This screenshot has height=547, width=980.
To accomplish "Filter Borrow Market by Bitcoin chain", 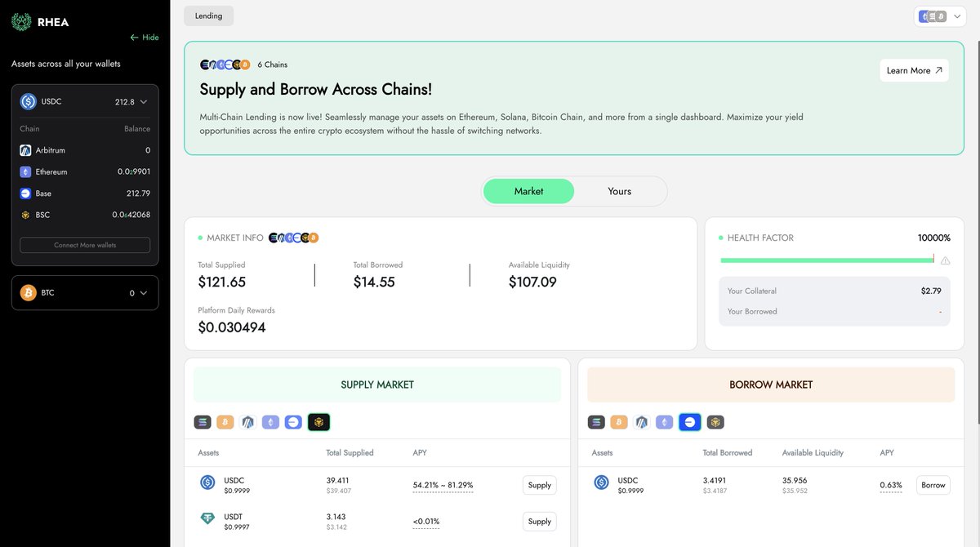I will 619,422.
